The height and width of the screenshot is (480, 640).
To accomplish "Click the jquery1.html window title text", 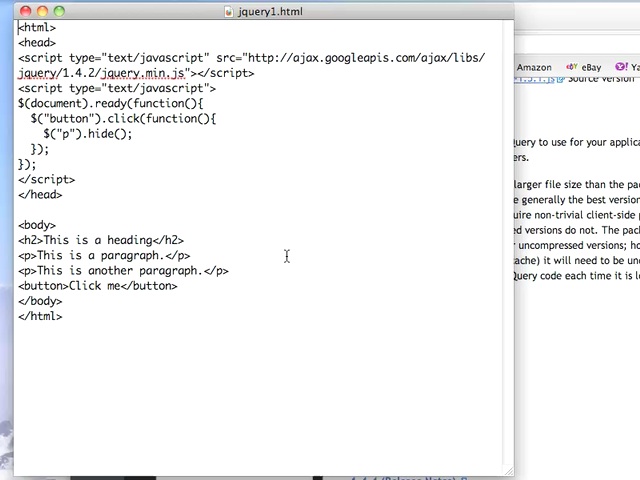I will (270, 11).
